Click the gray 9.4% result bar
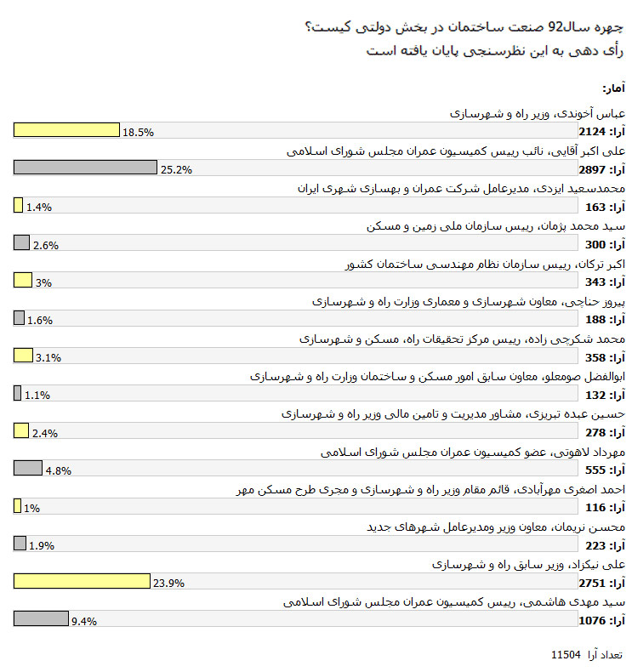The height and width of the screenshot is (672, 632). [x=41, y=619]
